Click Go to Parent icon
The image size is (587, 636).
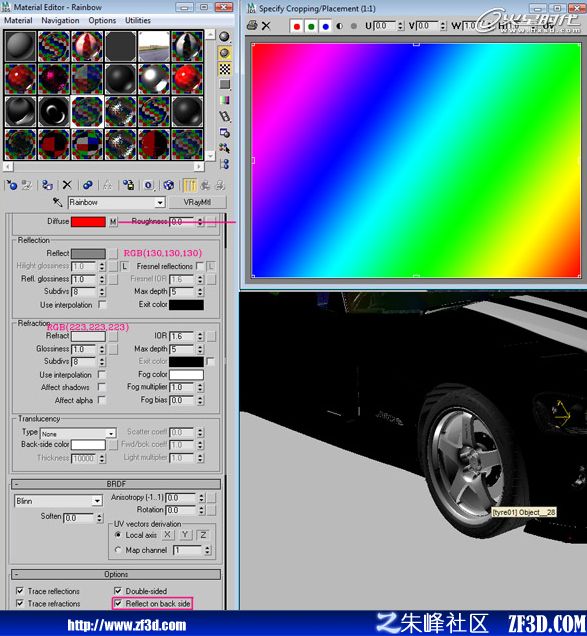point(205,185)
